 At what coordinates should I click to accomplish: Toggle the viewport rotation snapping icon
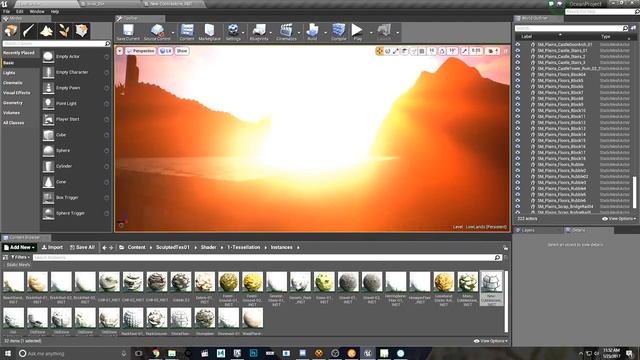click(442, 51)
